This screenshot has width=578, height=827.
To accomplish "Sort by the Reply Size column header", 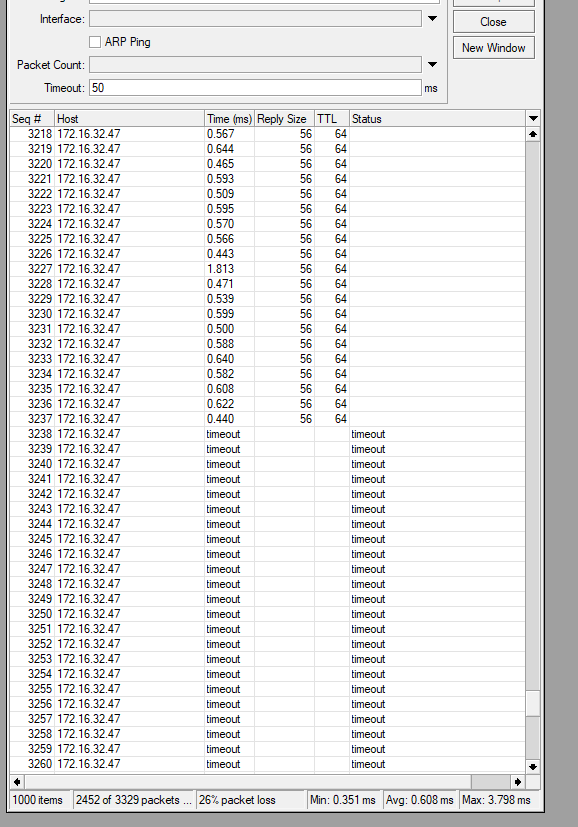I will coord(284,119).
